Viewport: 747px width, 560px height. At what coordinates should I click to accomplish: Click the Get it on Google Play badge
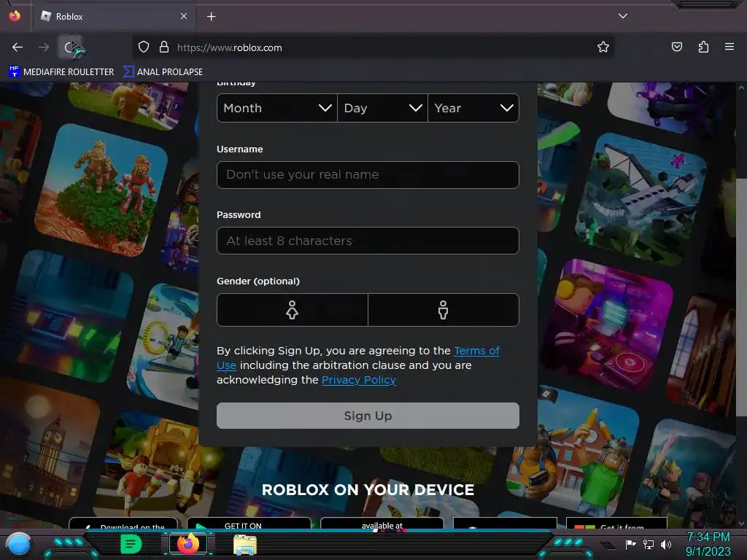tap(249, 524)
